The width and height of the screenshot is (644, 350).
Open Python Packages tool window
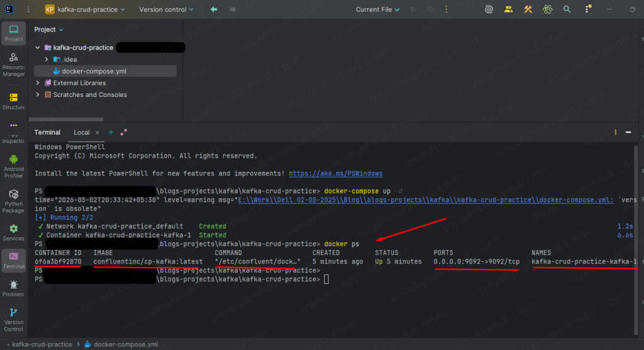(x=14, y=201)
